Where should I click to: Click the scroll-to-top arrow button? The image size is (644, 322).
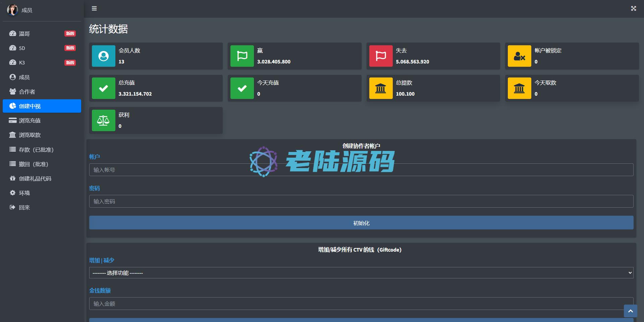[x=630, y=311]
